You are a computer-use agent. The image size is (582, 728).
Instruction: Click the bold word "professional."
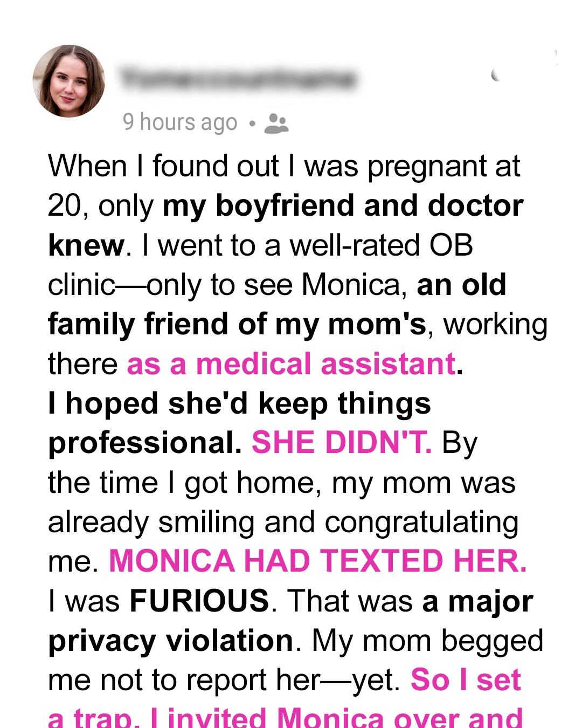click(x=145, y=443)
